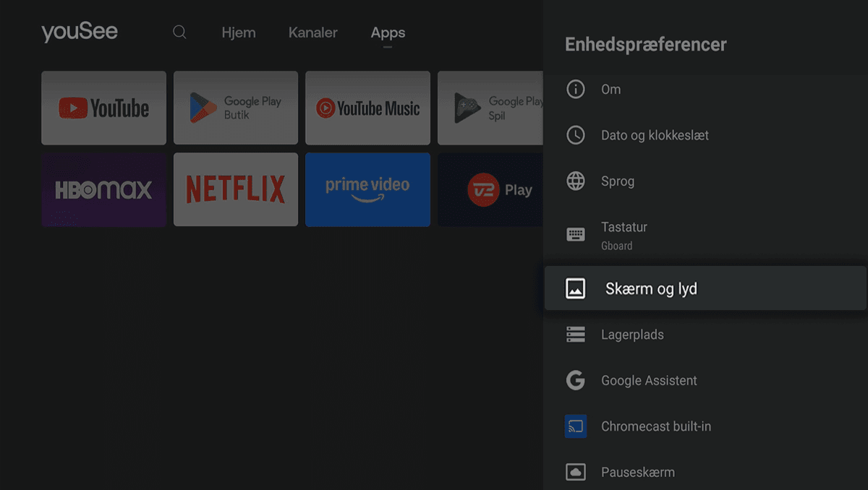868x490 pixels.
Task: Click the Gboard subtitle text
Action: [x=616, y=246]
